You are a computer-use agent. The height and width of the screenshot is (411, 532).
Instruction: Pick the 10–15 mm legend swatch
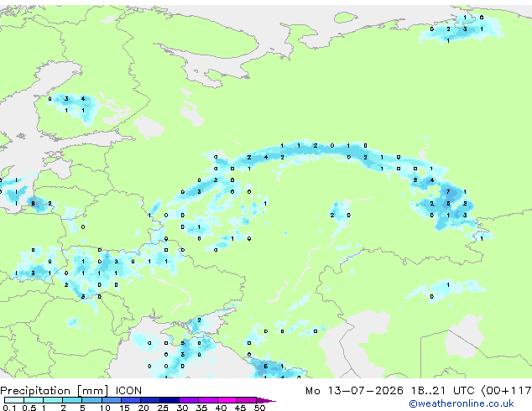pos(112,400)
